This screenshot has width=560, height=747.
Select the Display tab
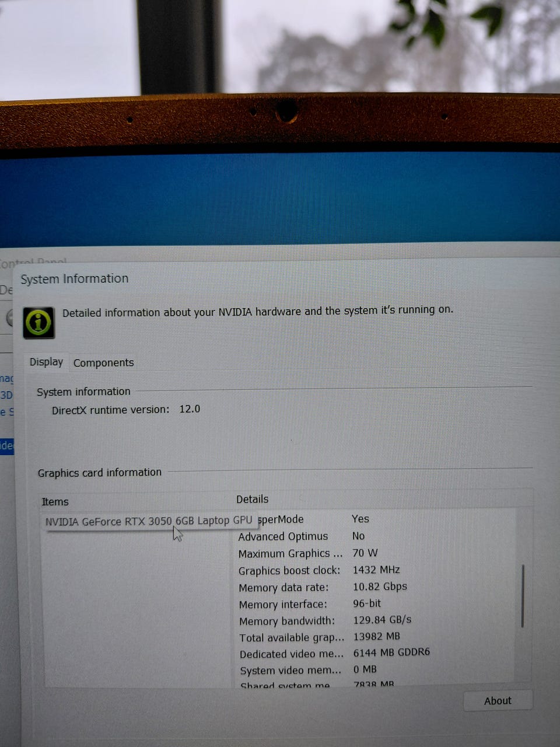tap(47, 362)
